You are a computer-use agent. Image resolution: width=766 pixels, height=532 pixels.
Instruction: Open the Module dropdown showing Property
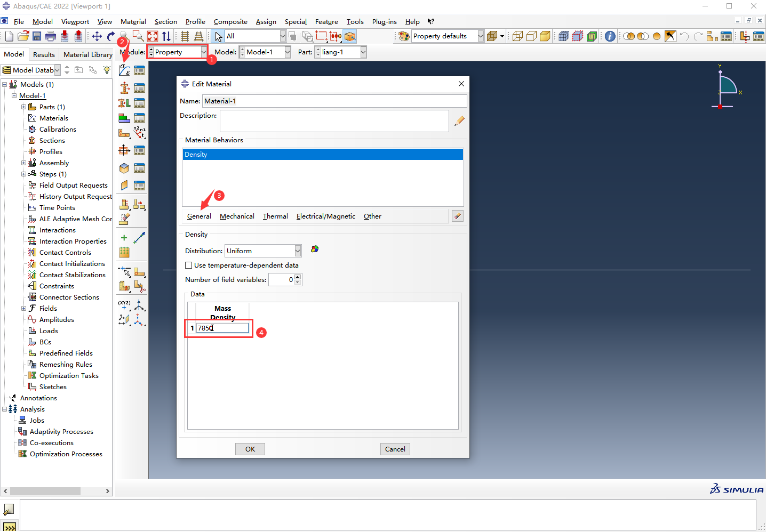pyautogui.click(x=203, y=52)
